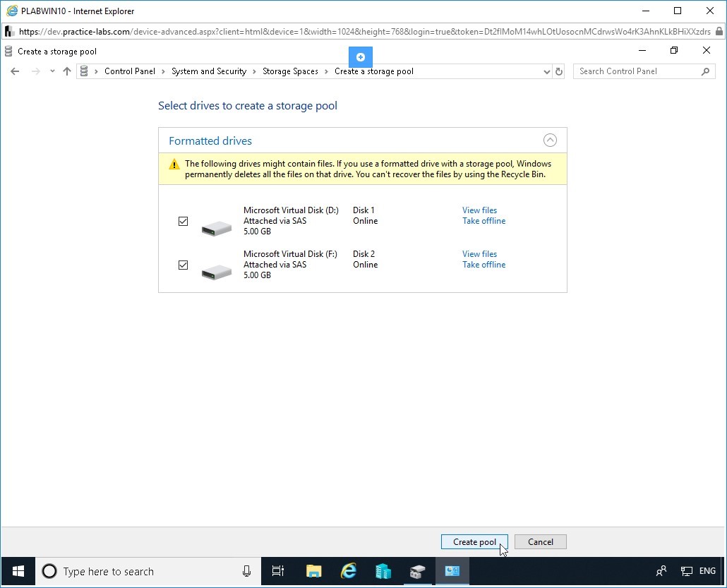Open Server Manager taskbar icon
Image resolution: width=727 pixels, height=588 pixels.
tap(383, 571)
